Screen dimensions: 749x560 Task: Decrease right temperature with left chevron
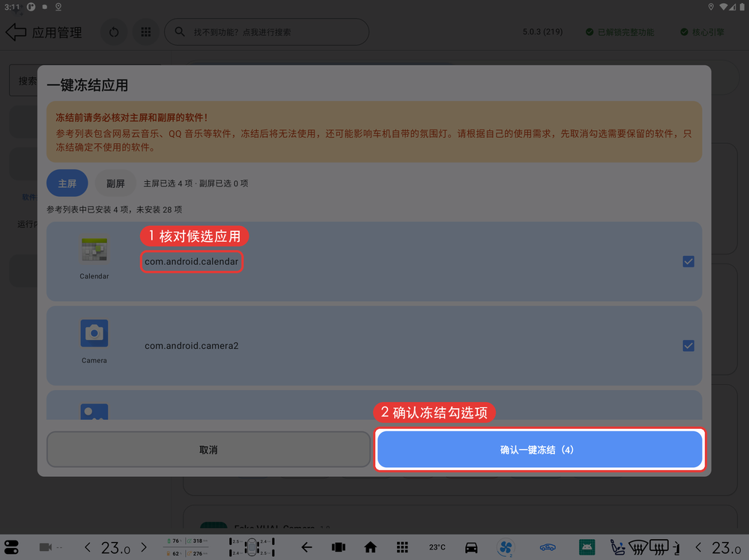[x=699, y=547]
